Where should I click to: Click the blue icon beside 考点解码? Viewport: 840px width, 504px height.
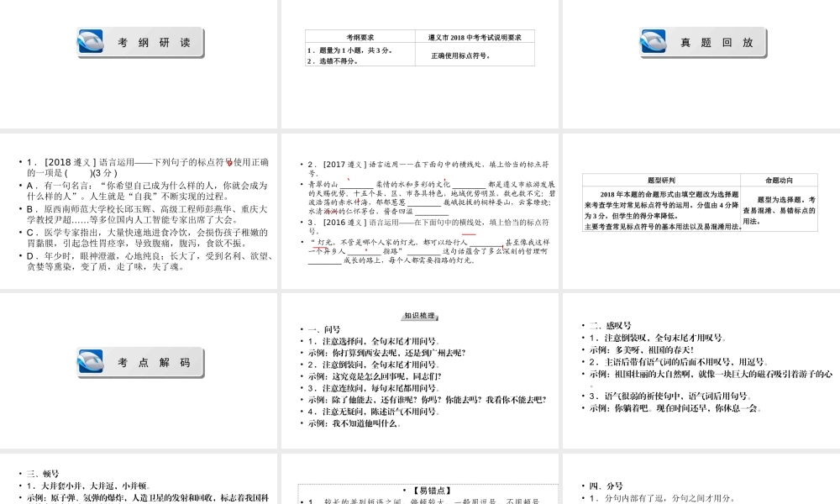point(91,361)
